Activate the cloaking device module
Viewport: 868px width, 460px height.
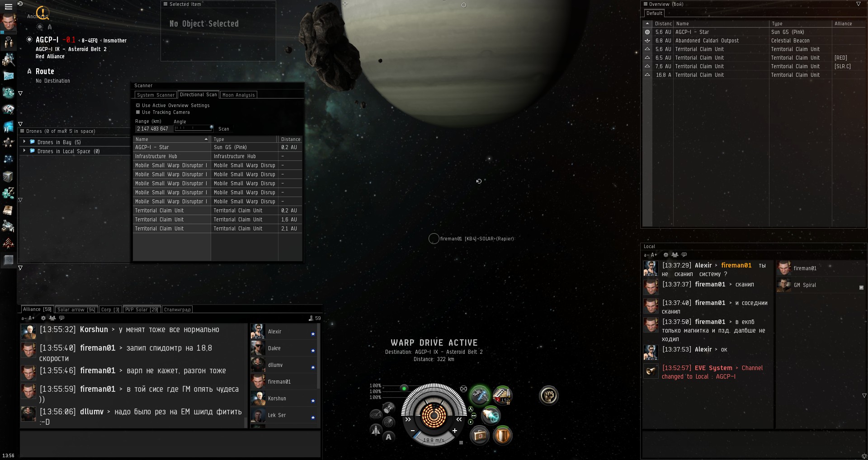tap(480, 395)
